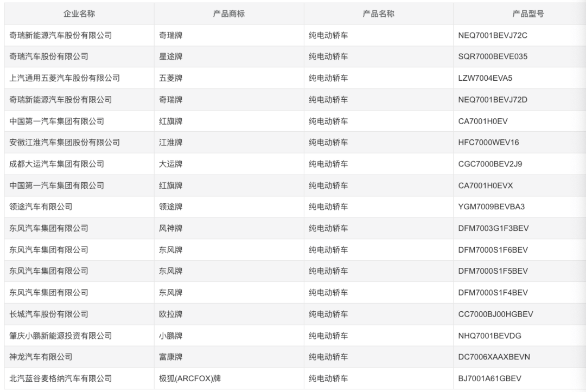Click company 领途汽车有限公司
The height and width of the screenshot is (392, 586).
41,207
